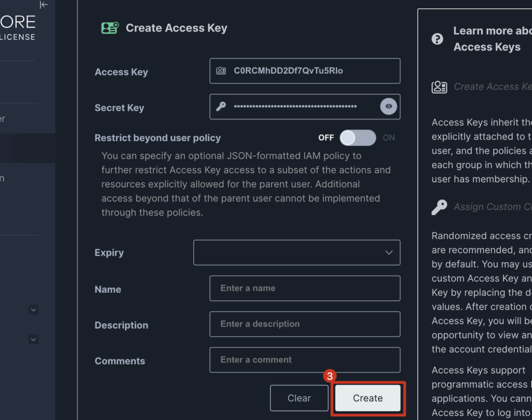The height and width of the screenshot is (420, 532).
Task: Collapse the sidebar with the arrow icon
Action: click(x=44, y=5)
